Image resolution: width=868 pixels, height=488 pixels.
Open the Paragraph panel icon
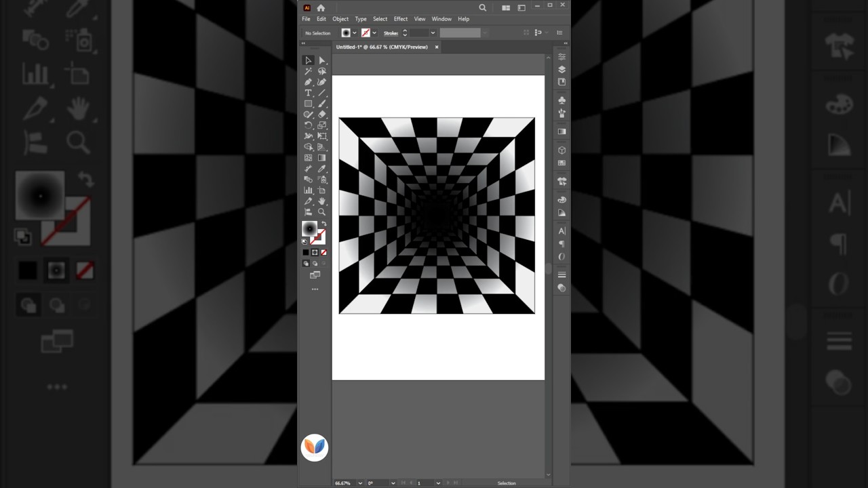[561, 244]
